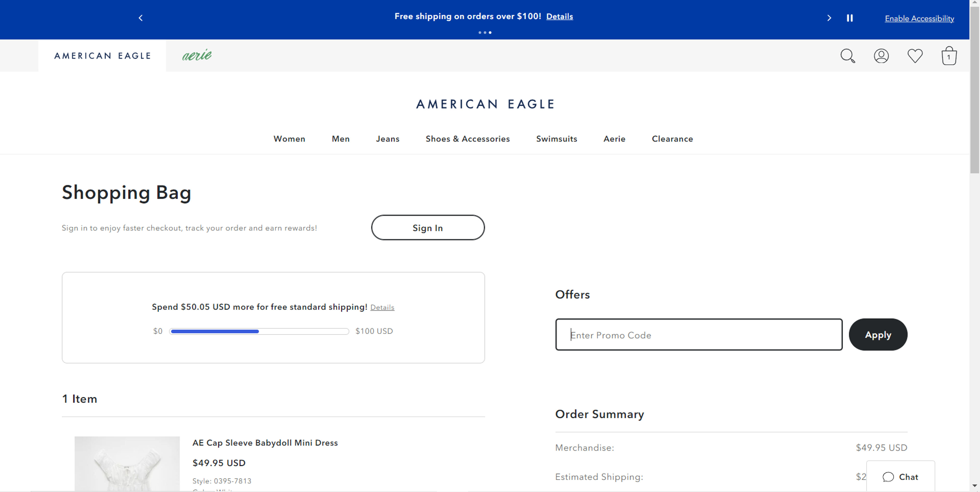The width and height of the screenshot is (980, 492).
Task: Click the Style: 0395-7813 text
Action: pos(222,481)
